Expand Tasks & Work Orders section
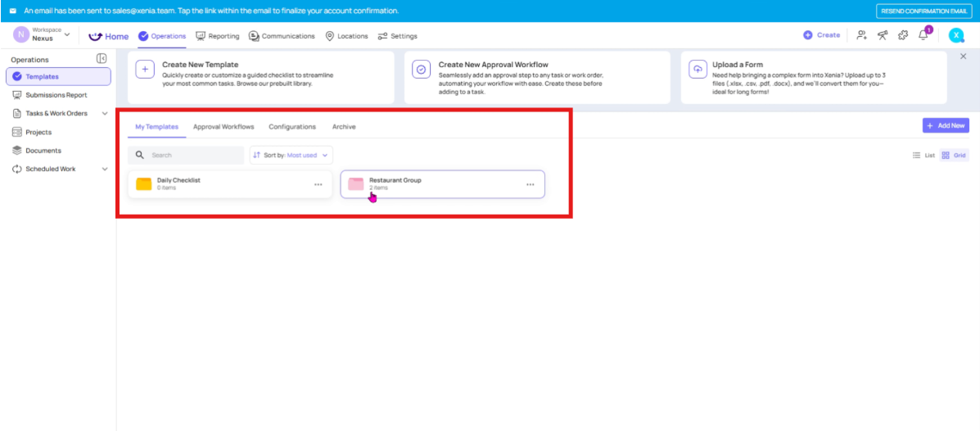This screenshot has height=431, width=980. (x=105, y=114)
